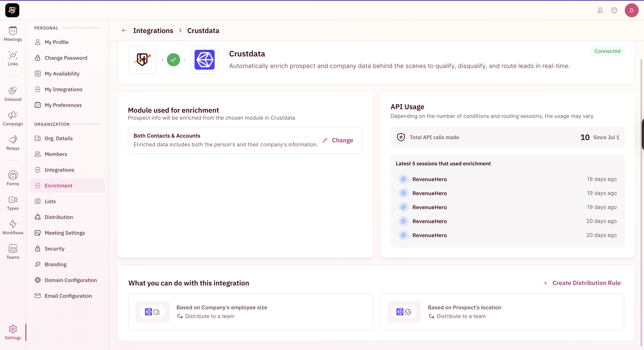Open the Inbound sidebar icon

(x=13, y=90)
